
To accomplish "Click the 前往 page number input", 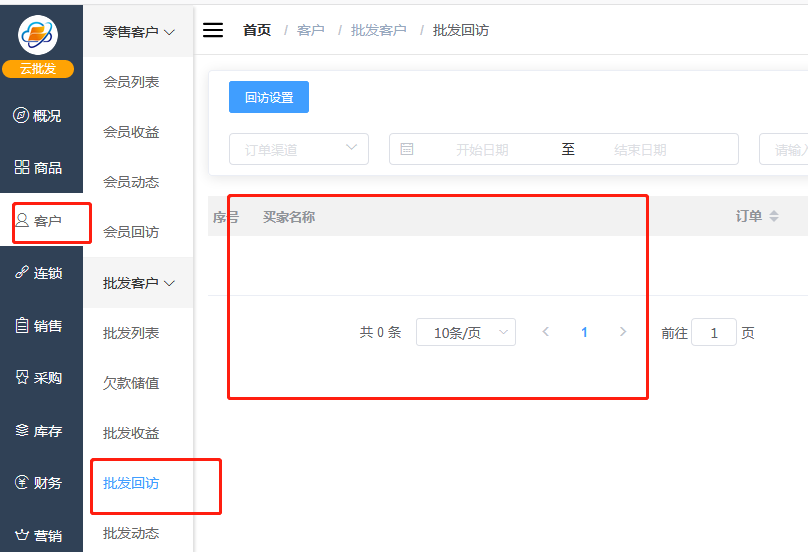I will 714,332.
